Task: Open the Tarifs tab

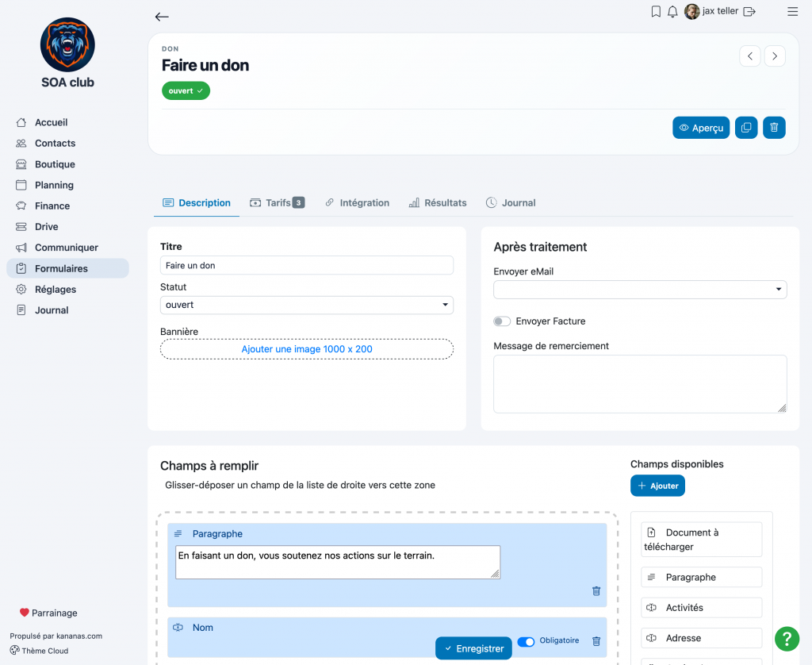Action: [277, 202]
